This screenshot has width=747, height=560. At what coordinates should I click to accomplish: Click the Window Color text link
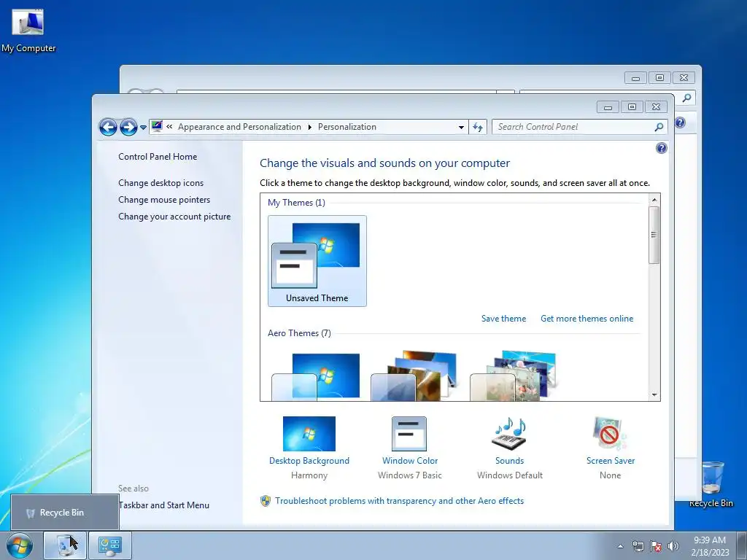pos(410,461)
